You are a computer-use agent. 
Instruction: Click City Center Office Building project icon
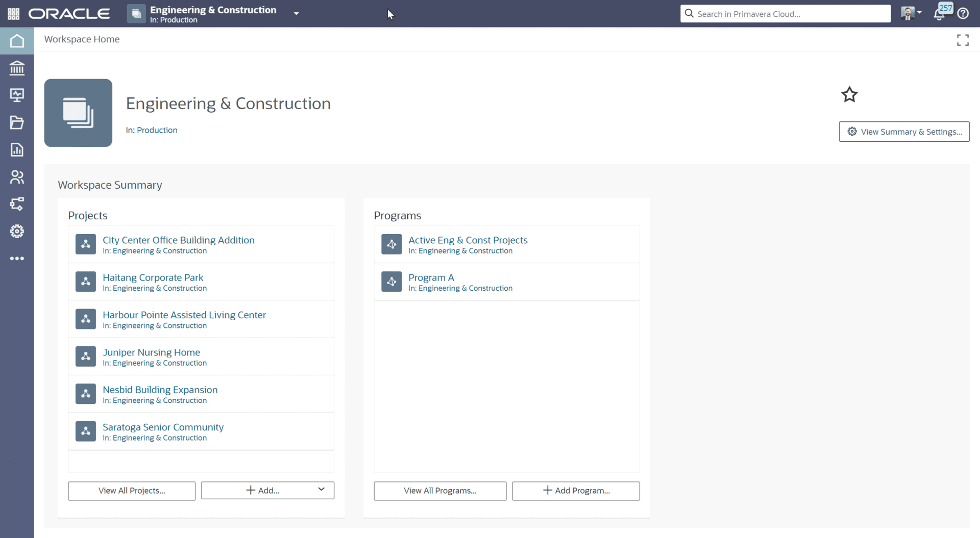[86, 244]
